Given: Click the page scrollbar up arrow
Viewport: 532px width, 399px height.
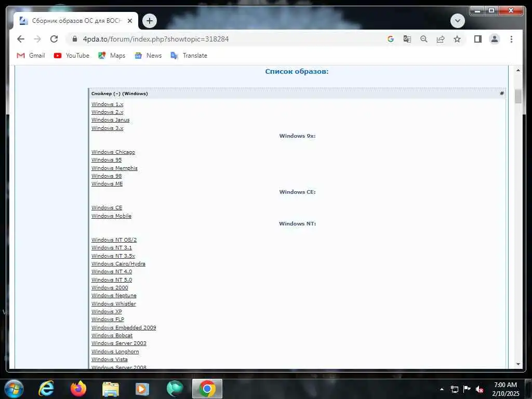Looking at the screenshot, I should 518,70.
